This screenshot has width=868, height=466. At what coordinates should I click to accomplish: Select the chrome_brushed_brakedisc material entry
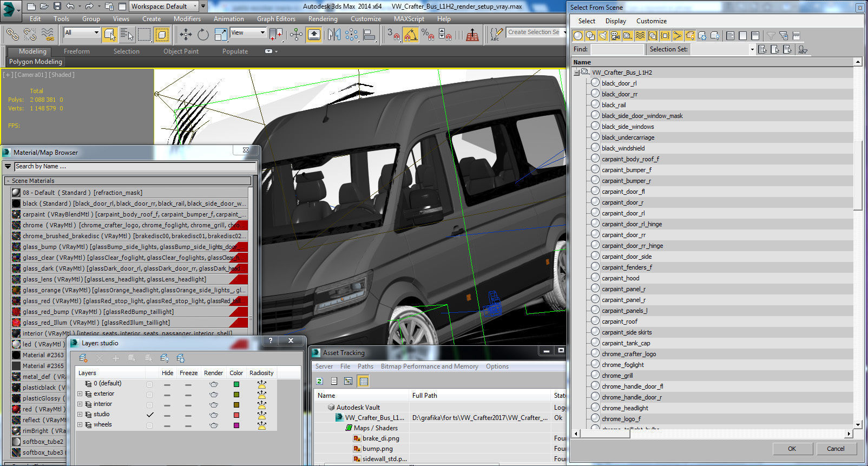[x=129, y=236]
